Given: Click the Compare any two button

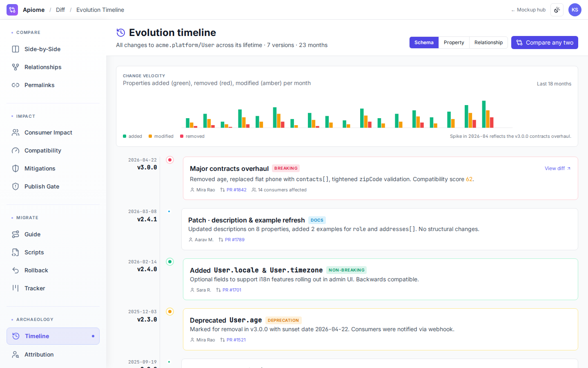Looking at the screenshot, I should coord(545,43).
